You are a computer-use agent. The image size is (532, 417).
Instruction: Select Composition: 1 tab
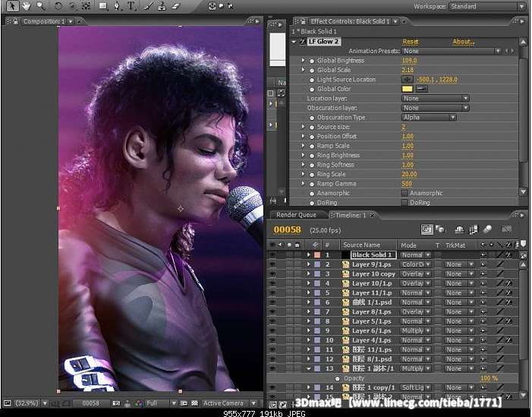(x=44, y=21)
